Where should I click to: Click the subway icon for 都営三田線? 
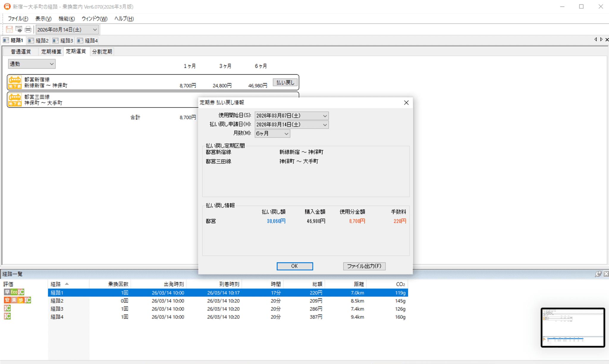(x=15, y=100)
